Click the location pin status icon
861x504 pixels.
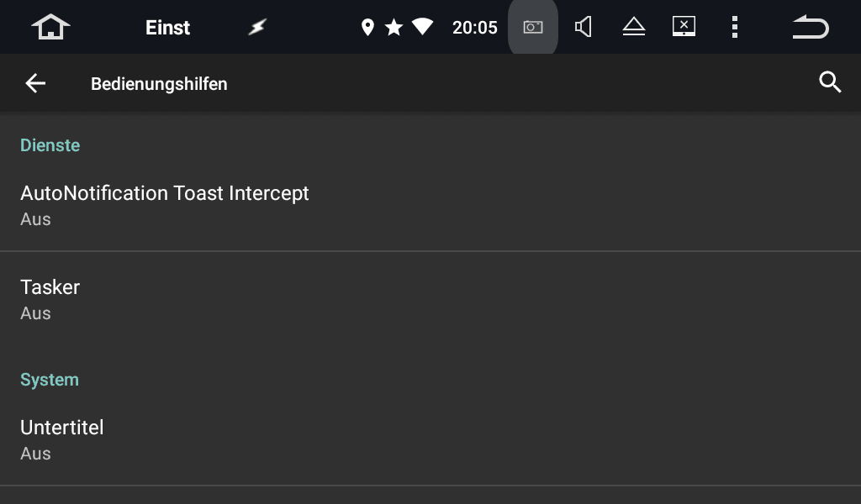[x=367, y=27]
